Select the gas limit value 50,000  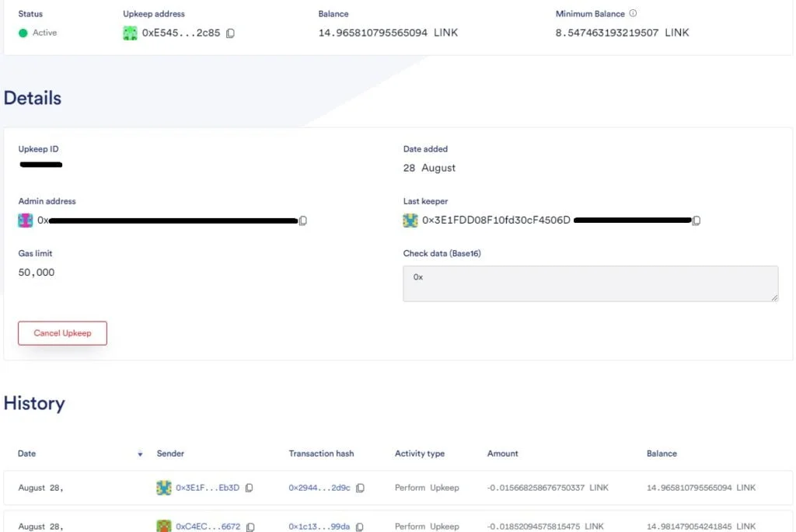[x=37, y=273]
